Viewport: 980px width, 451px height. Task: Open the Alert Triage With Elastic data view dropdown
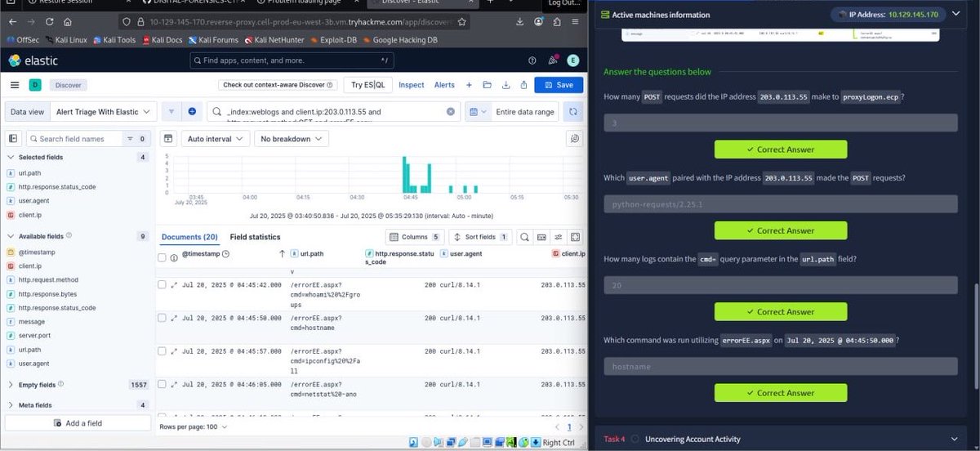tap(104, 112)
